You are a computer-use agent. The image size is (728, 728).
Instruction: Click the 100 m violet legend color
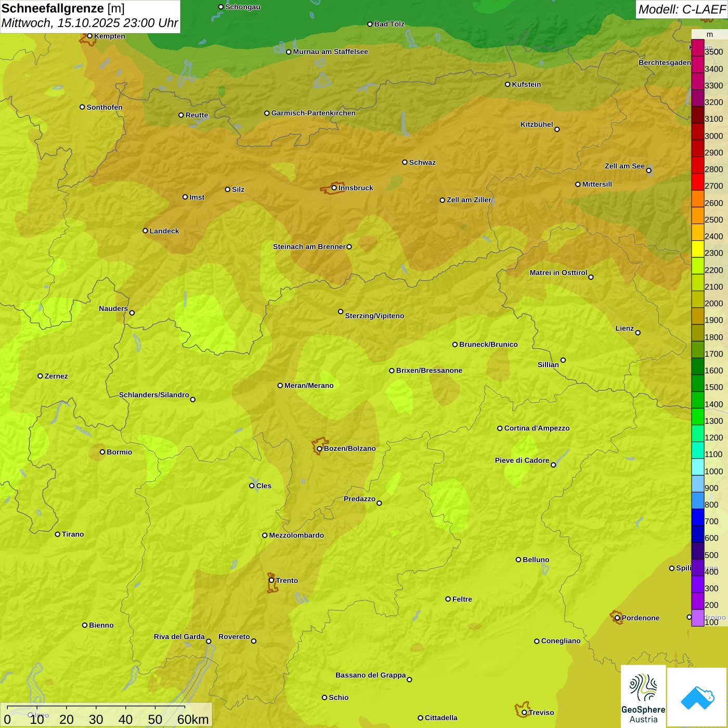pyautogui.click(x=698, y=618)
